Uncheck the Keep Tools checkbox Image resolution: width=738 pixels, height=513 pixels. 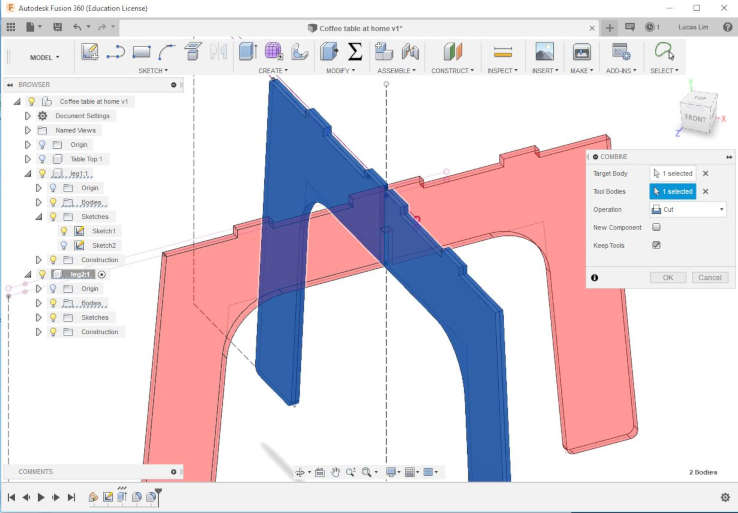[656, 245]
